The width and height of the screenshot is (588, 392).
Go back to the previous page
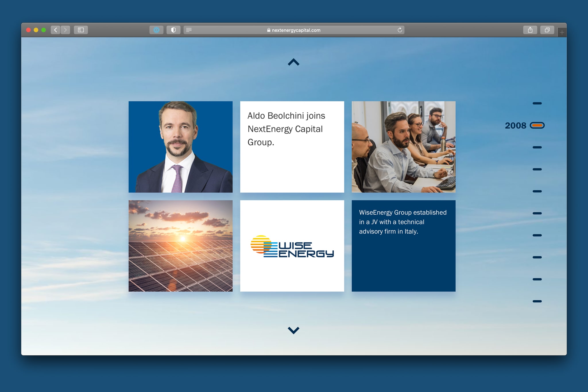55,30
